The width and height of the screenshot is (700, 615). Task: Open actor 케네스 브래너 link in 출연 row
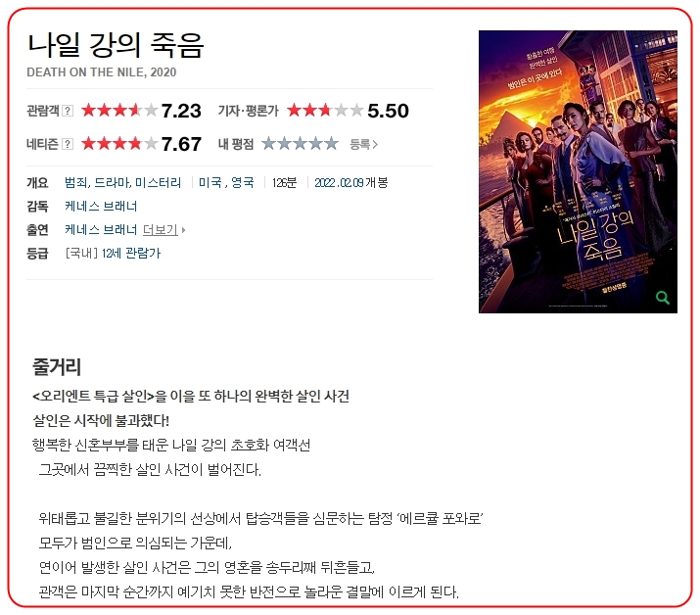[101, 230]
